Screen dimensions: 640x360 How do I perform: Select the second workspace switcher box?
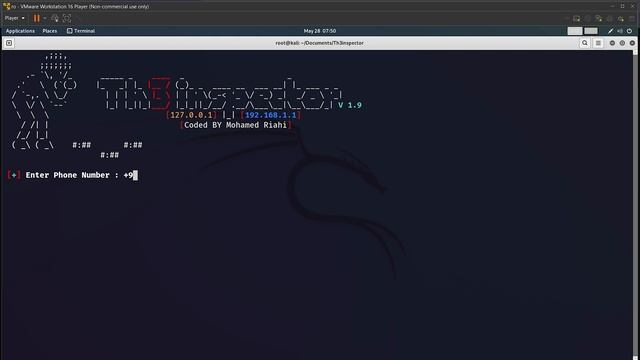[x=591, y=31]
